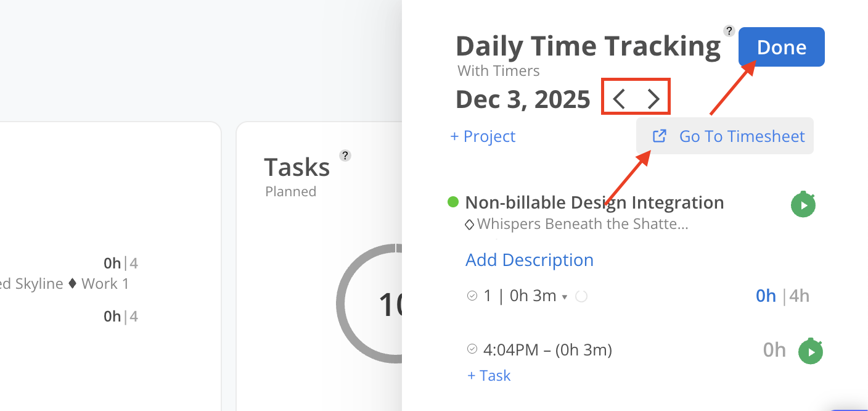The image size is (868, 411).
Task: Click the progress circle after the 0h 3m arrow
Action: (x=581, y=297)
